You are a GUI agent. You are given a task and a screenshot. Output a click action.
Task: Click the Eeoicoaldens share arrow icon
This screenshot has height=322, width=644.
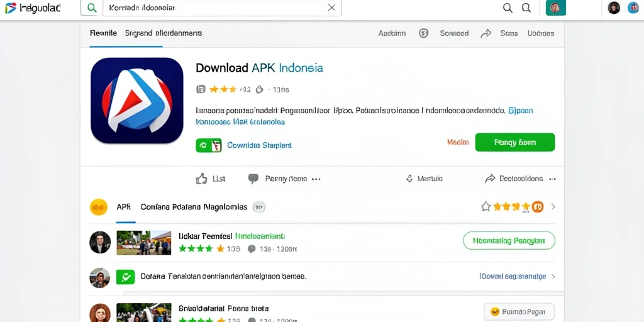(x=490, y=179)
